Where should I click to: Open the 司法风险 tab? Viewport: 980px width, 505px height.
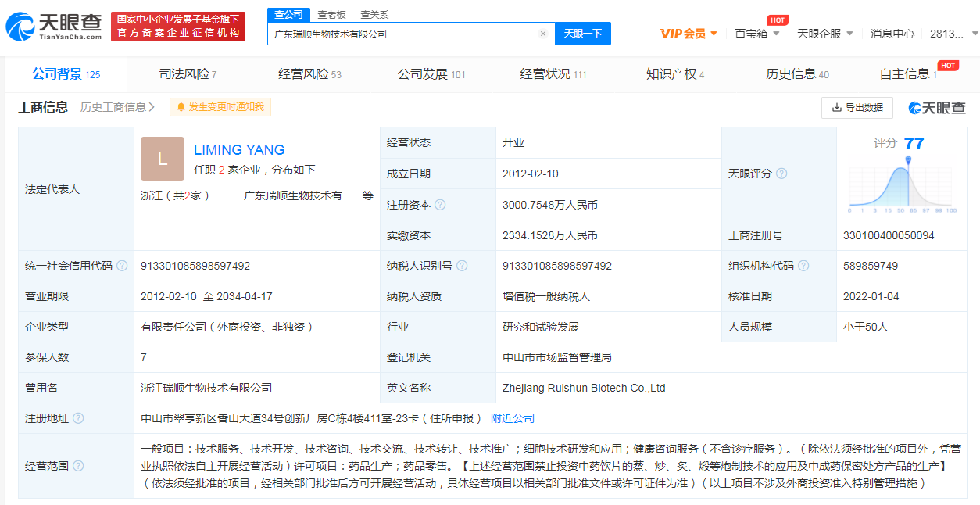[x=188, y=74]
